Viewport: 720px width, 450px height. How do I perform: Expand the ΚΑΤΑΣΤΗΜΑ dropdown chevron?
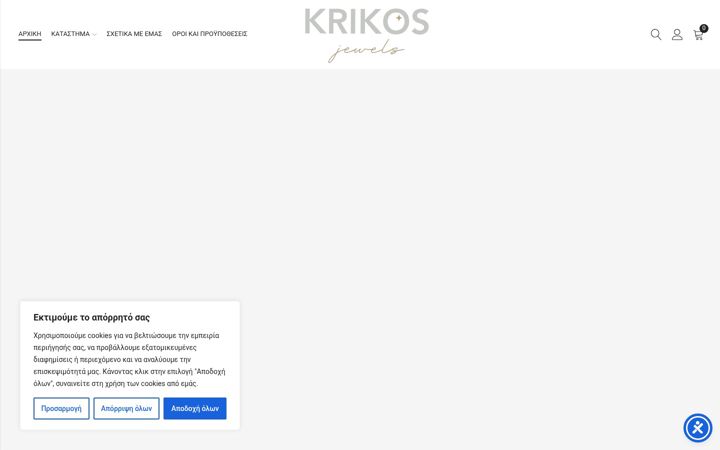(x=94, y=34)
